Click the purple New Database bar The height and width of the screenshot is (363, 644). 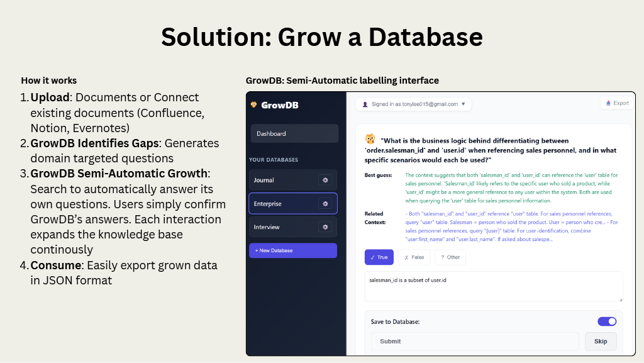[293, 250]
